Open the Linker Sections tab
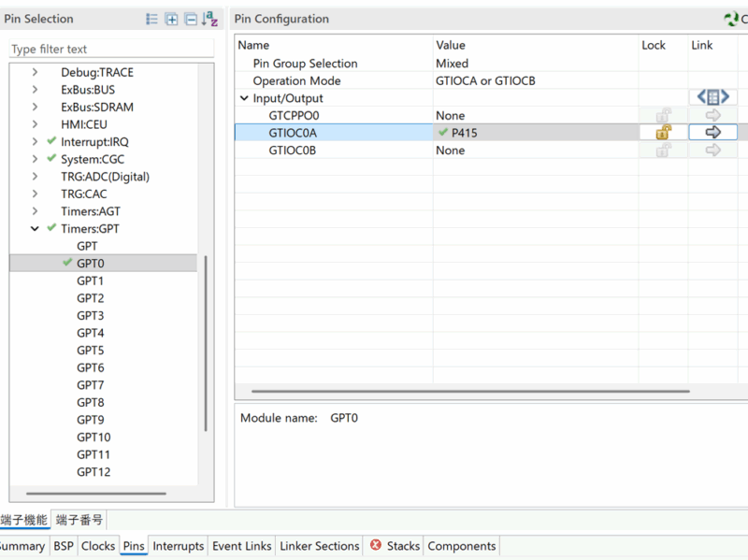This screenshot has height=560, width=748. (319, 546)
